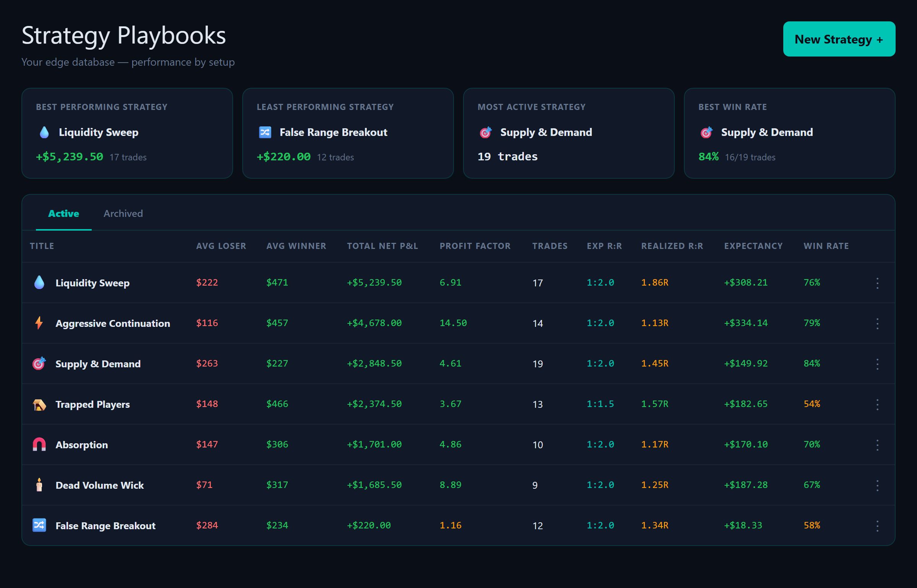Click the 58% win rate cell
This screenshot has height=588, width=917.
[x=812, y=525]
